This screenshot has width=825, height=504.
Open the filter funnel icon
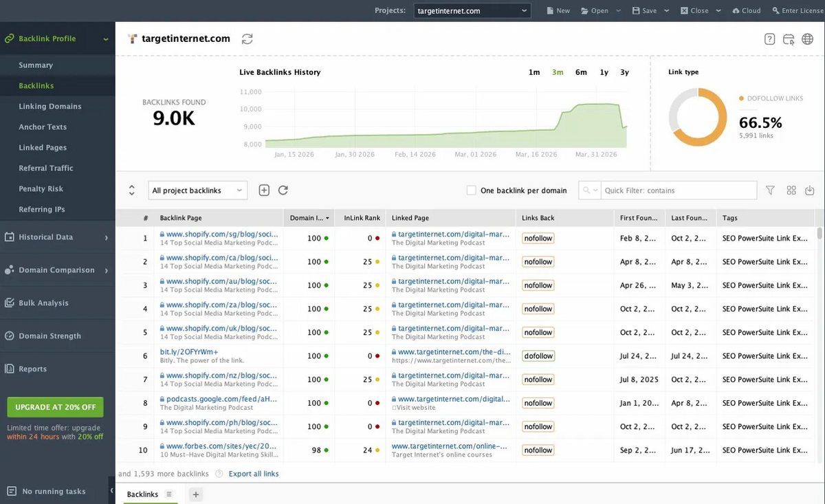coord(771,190)
